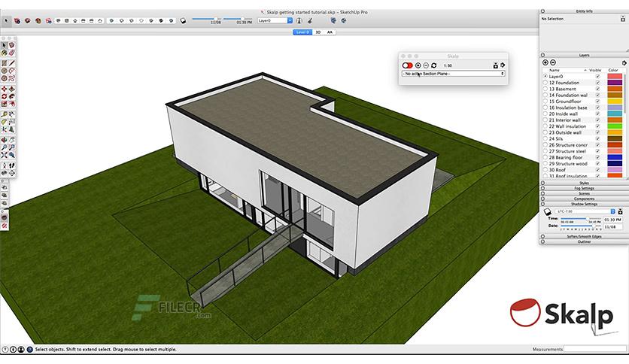
Task: Expand the Soften/Smooth Edges panel
Action: pos(584,236)
